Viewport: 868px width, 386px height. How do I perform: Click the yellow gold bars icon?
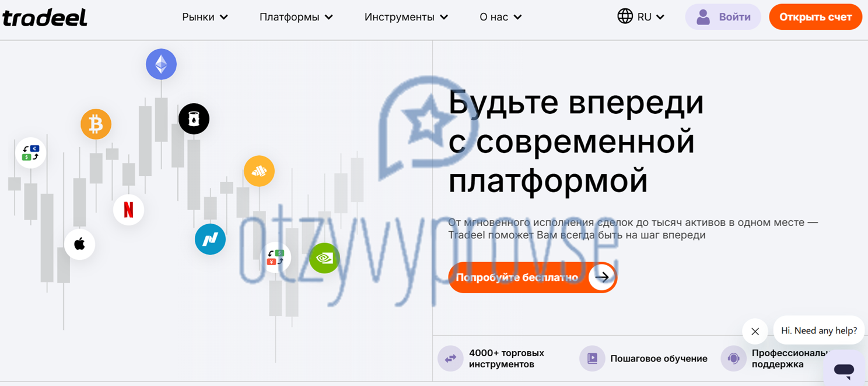(x=259, y=171)
